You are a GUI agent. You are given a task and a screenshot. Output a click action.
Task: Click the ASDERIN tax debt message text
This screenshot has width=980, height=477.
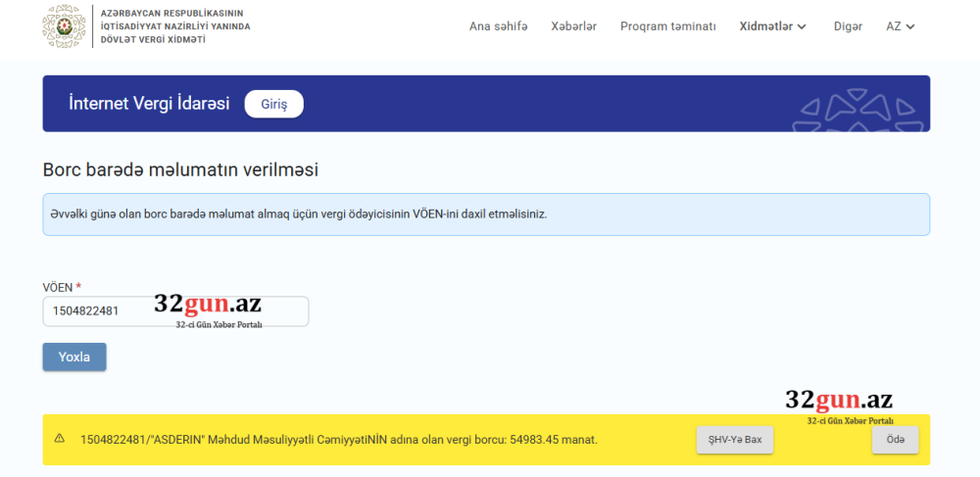coord(339,440)
